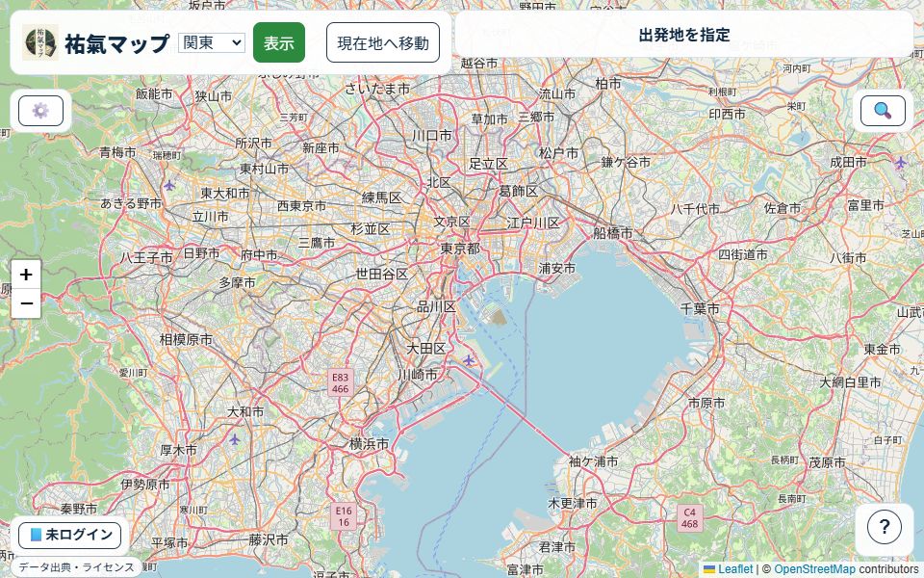Viewport: 924px width, 578px height.
Task: Click the 千葉市 map label
Action: 700,308
